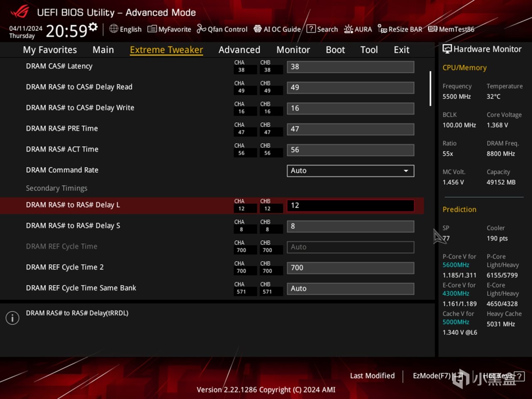Click the 'Prediction' heading in Hardware Monitor

tap(459, 209)
